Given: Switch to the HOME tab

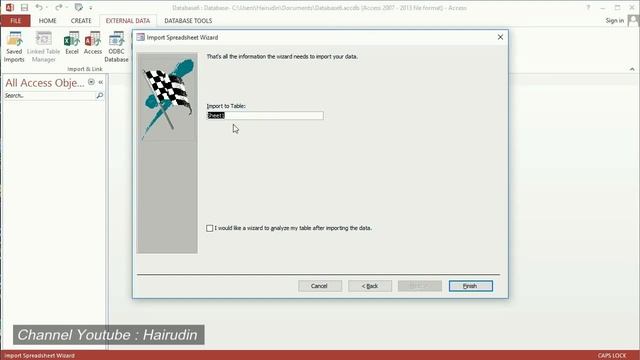Looking at the screenshot, I should coord(47,21).
